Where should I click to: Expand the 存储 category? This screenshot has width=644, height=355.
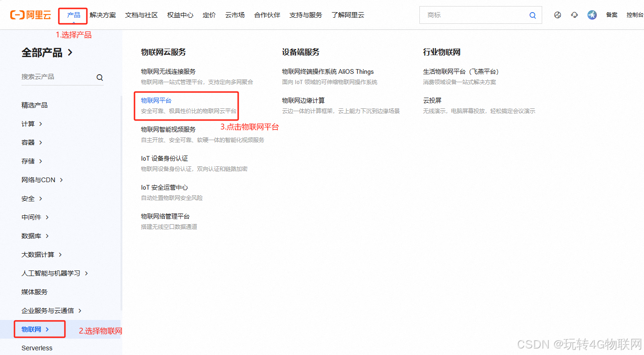click(32, 161)
